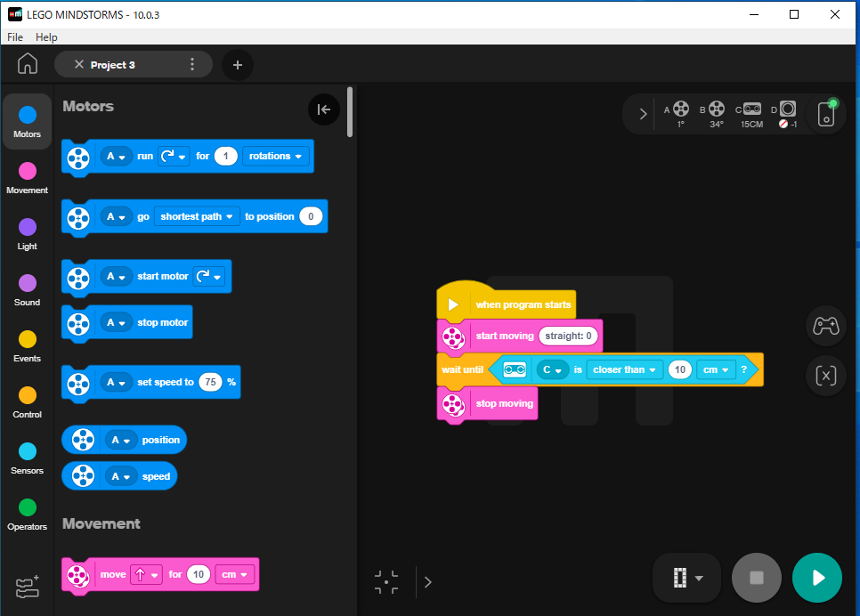Select the Sound block category
860x616 pixels.
27,290
